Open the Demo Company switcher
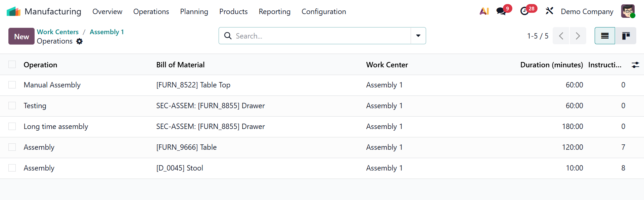Screen dimensions: 644x200 point(587,11)
